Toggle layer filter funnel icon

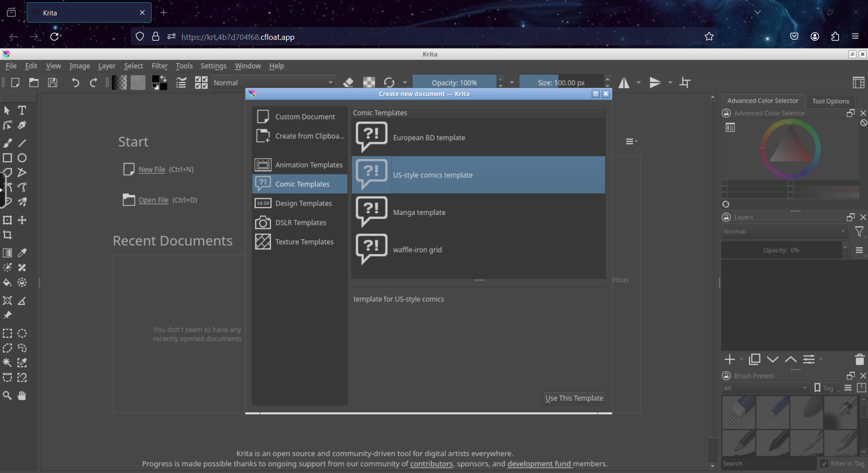pos(859,232)
